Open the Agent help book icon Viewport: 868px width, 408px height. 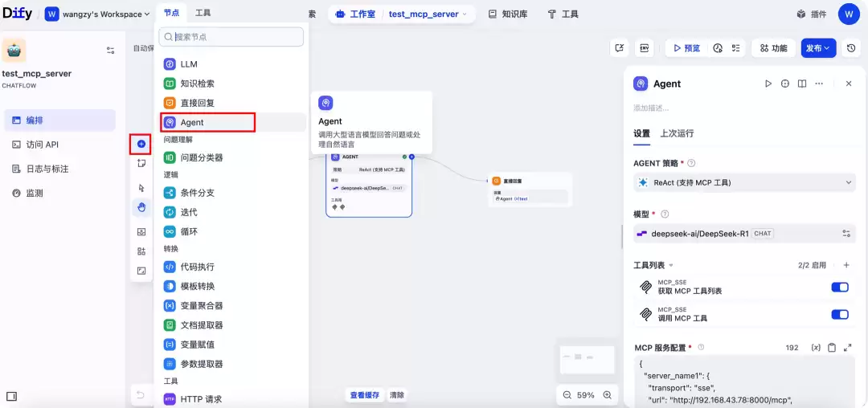coord(801,84)
